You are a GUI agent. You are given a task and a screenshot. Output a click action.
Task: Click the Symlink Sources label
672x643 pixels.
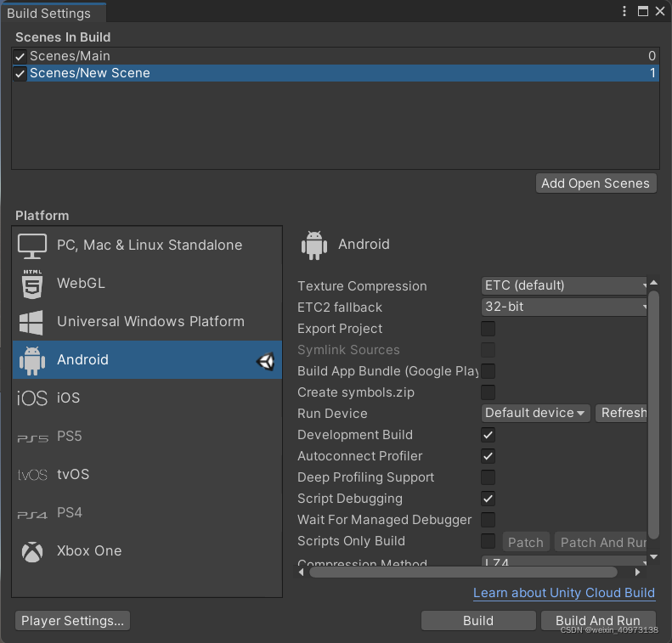click(348, 350)
